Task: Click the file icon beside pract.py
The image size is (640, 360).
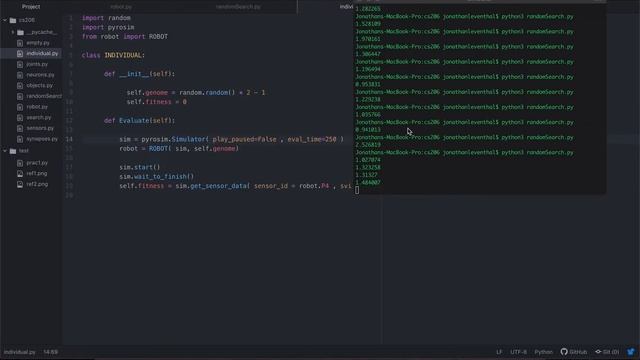Action: coord(20,163)
